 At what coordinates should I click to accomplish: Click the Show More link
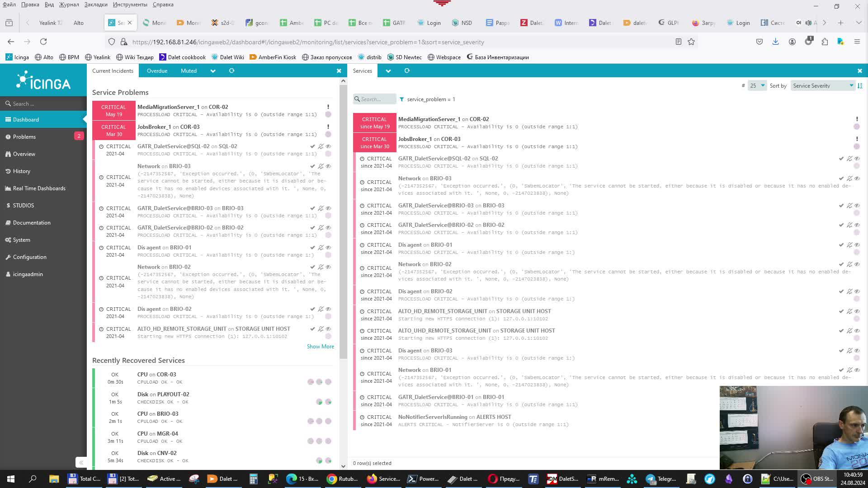point(320,347)
